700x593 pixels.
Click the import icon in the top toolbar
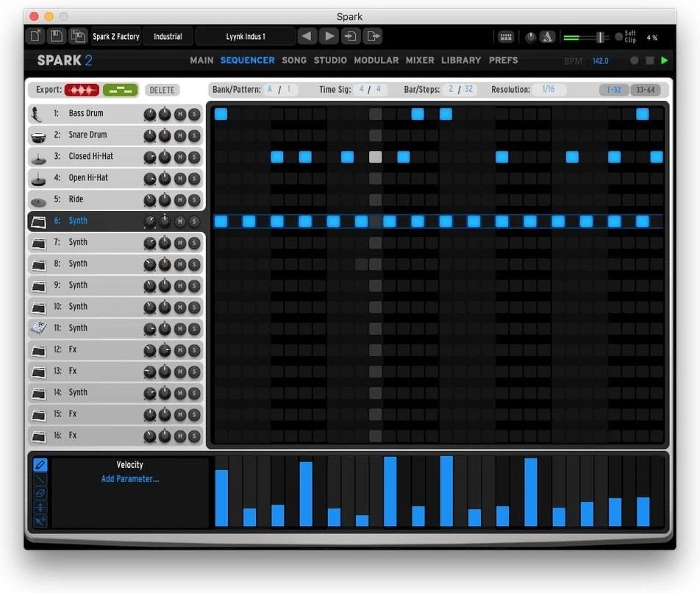click(351, 36)
